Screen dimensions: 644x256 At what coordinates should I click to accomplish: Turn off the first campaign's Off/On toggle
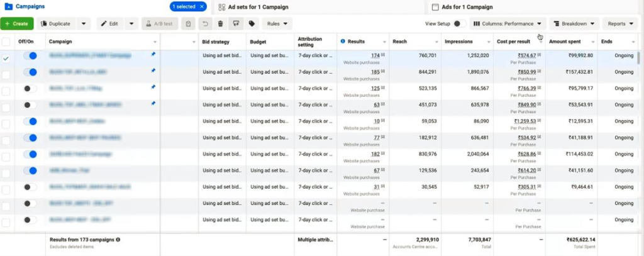click(x=29, y=56)
